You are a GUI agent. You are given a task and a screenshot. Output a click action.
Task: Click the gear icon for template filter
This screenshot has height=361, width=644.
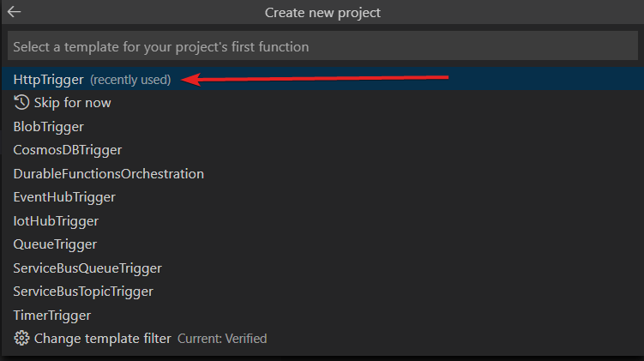[x=21, y=339]
